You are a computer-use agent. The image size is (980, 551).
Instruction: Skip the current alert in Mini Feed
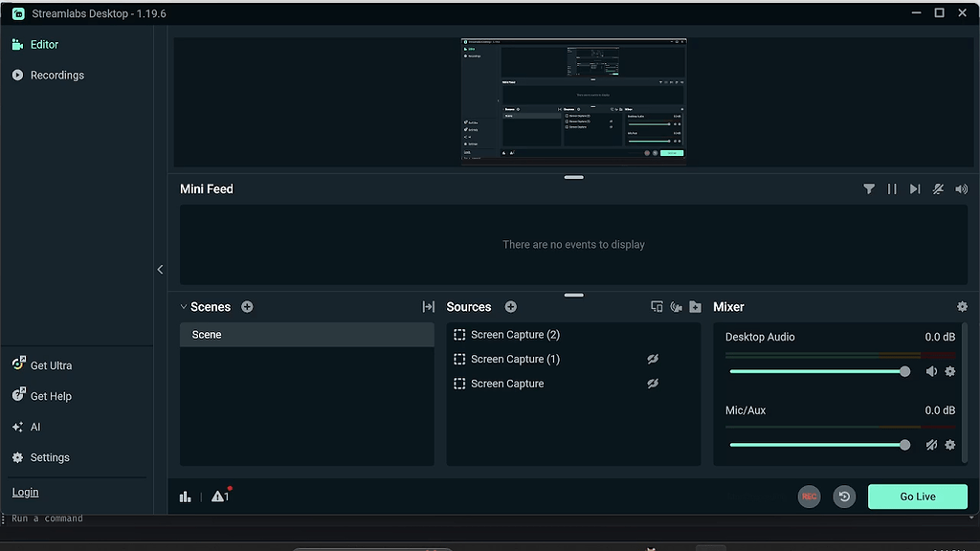click(x=915, y=188)
